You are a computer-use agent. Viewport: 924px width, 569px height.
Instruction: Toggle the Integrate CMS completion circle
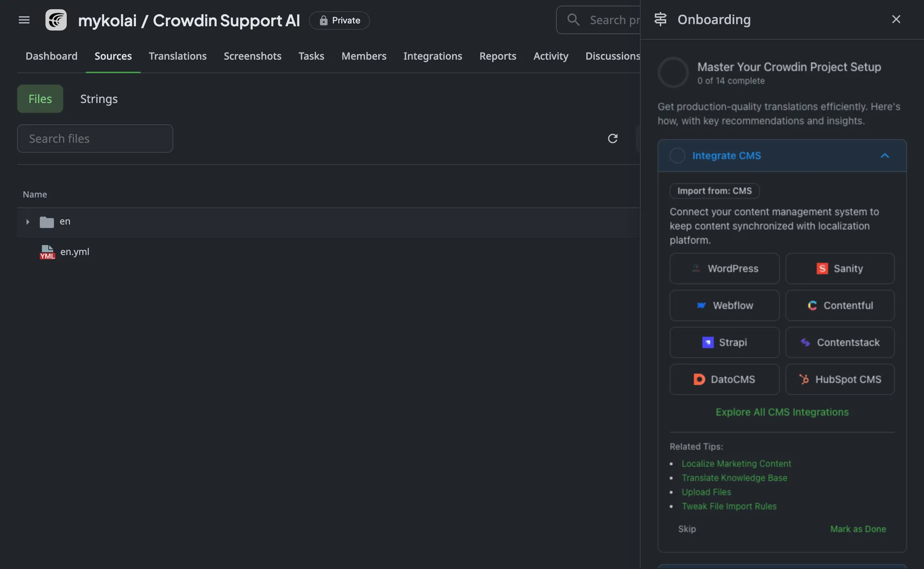coord(677,155)
